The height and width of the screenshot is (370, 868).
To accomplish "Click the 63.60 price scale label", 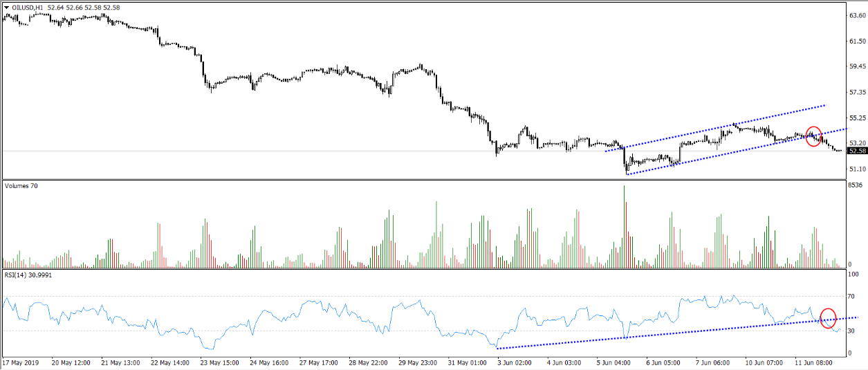I will (x=857, y=15).
